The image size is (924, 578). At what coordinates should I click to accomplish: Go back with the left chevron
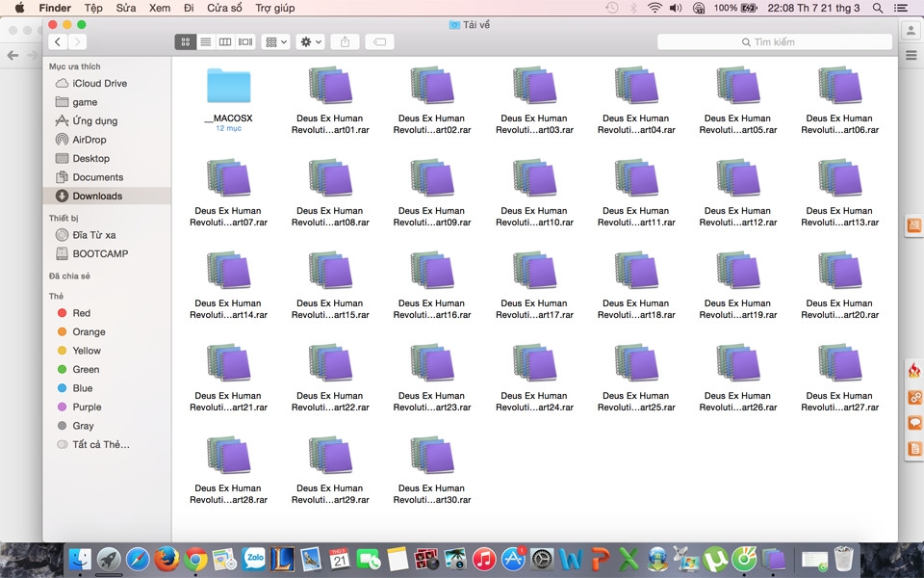coord(58,41)
